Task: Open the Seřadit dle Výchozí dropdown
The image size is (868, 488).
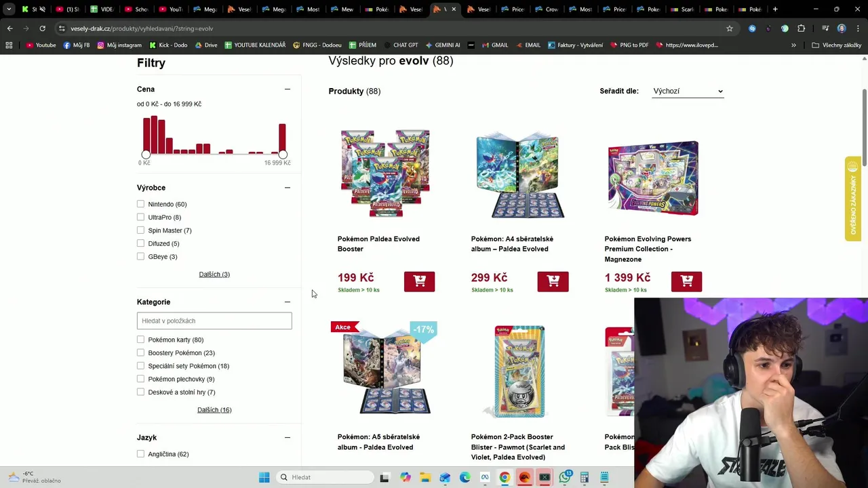Action: point(688,91)
